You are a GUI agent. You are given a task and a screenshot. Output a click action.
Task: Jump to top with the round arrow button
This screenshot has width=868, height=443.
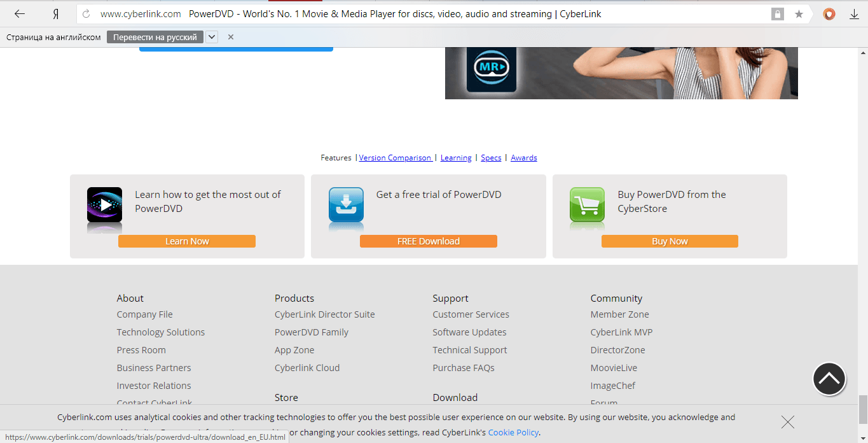[829, 379]
